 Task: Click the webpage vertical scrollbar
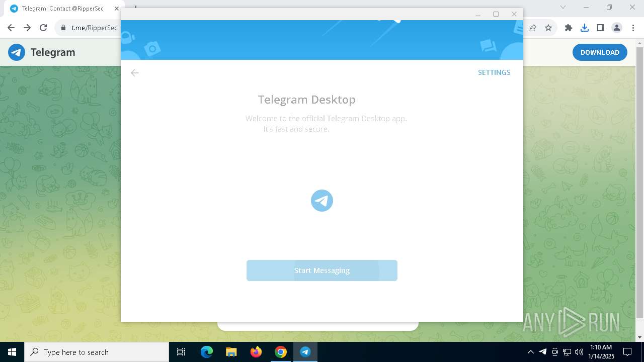click(639, 183)
